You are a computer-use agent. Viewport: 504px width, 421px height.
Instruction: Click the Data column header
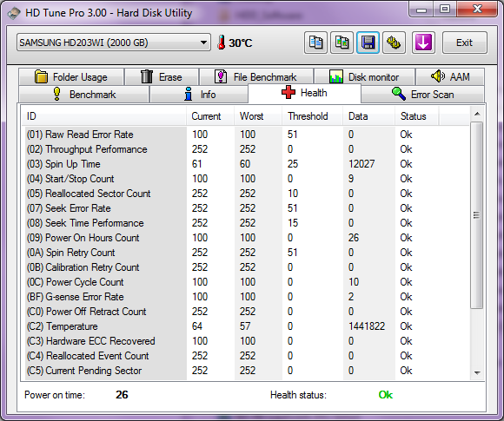(x=369, y=116)
